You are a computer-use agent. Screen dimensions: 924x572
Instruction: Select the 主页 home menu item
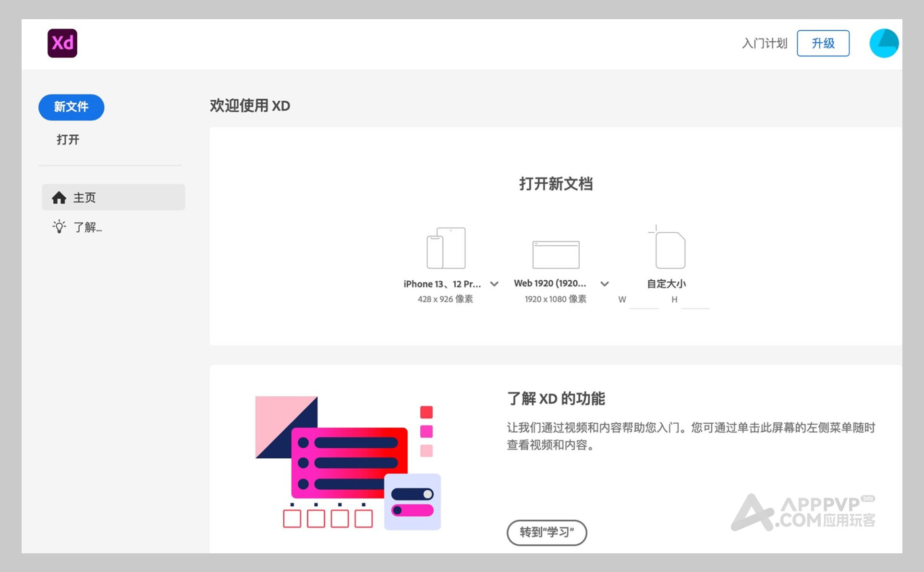click(x=113, y=197)
